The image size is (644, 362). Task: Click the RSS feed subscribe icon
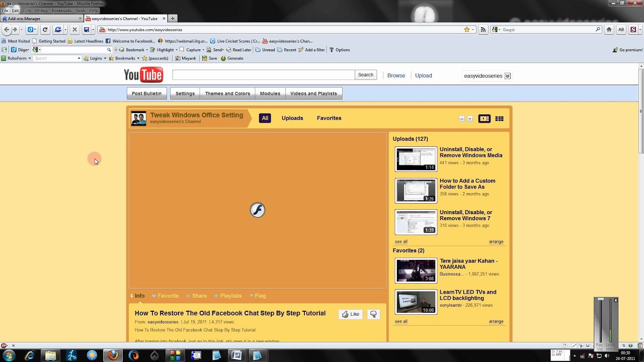click(483, 30)
